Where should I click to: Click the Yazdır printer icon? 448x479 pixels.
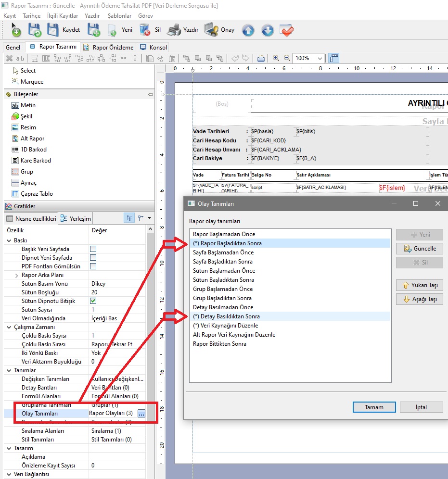pos(174,30)
